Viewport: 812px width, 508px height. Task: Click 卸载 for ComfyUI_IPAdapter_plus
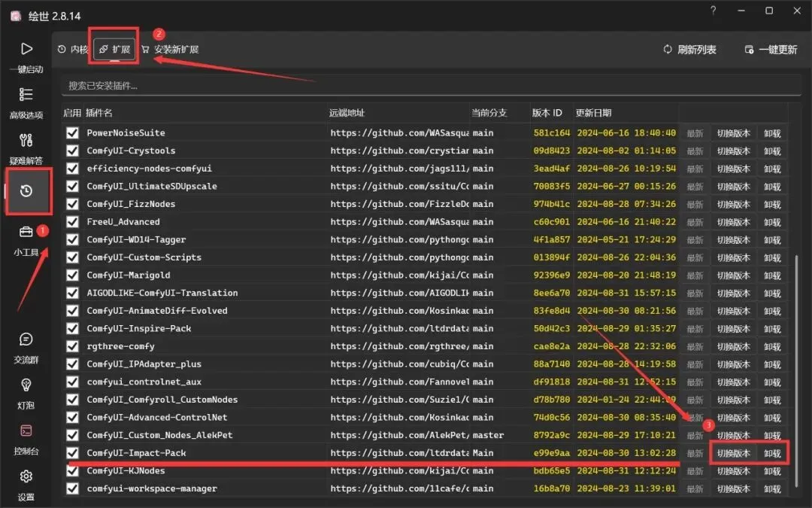tap(772, 364)
